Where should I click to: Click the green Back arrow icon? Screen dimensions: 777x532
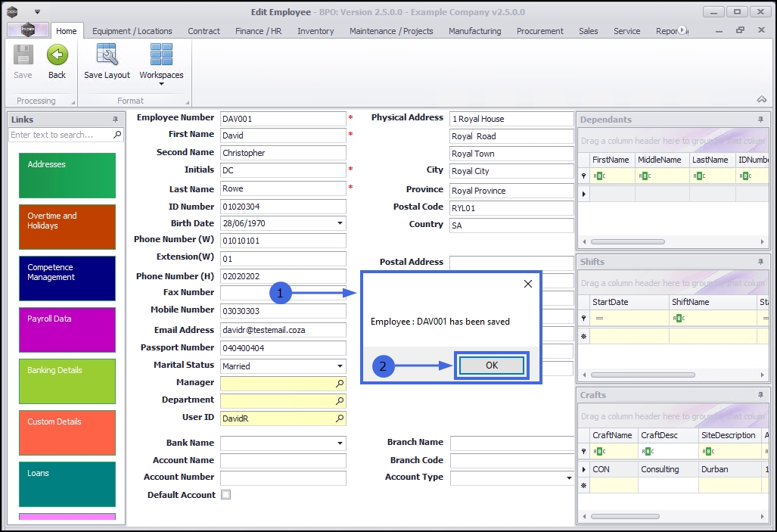point(57,56)
